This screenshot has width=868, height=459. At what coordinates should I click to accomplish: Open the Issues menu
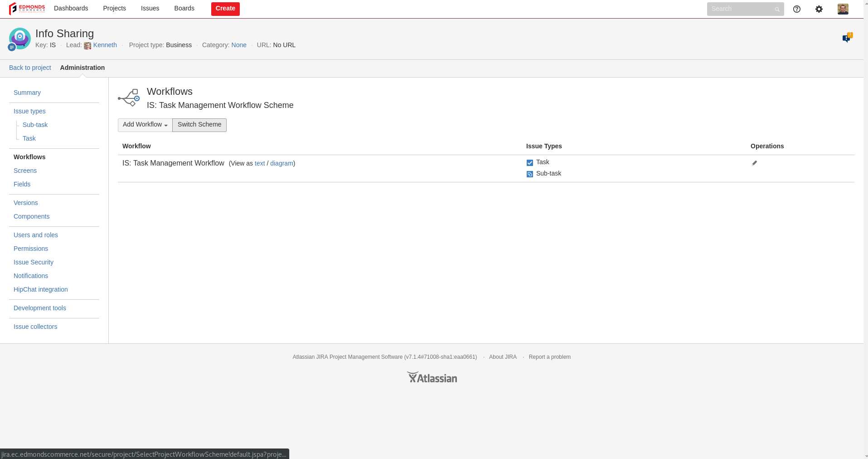coord(150,9)
